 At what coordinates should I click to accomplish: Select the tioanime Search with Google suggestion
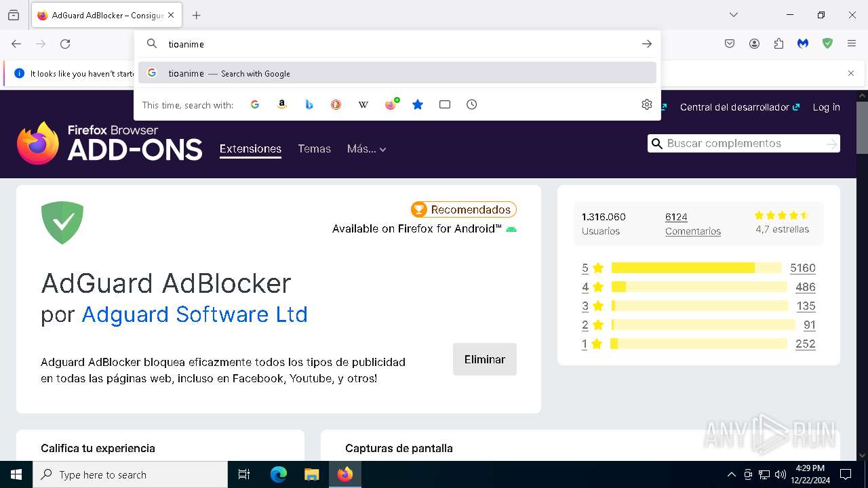(x=397, y=73)
